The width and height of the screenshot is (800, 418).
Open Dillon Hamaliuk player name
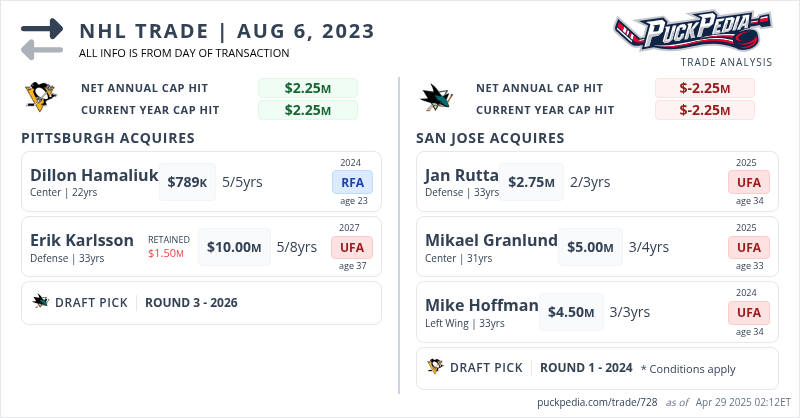coord(94,175)
